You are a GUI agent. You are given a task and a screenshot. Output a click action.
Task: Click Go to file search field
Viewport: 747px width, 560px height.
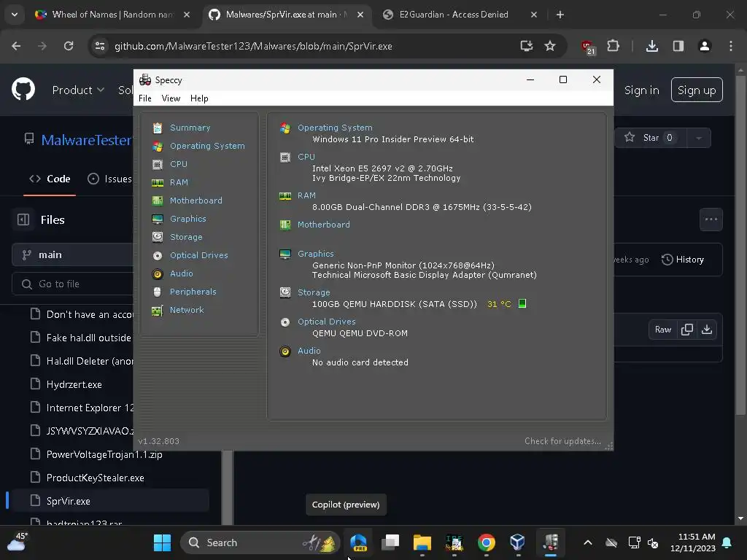pos(72,284)
